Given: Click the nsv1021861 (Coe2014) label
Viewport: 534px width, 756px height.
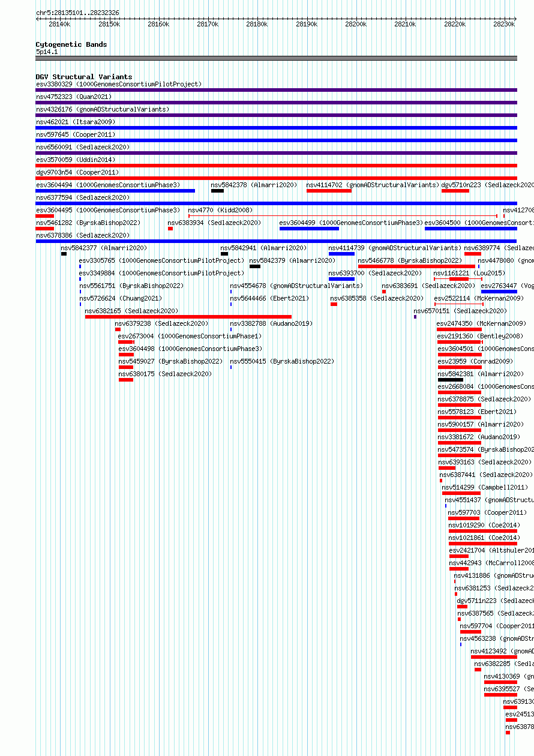Looking at the screenshot, I should tap(485, 538).
